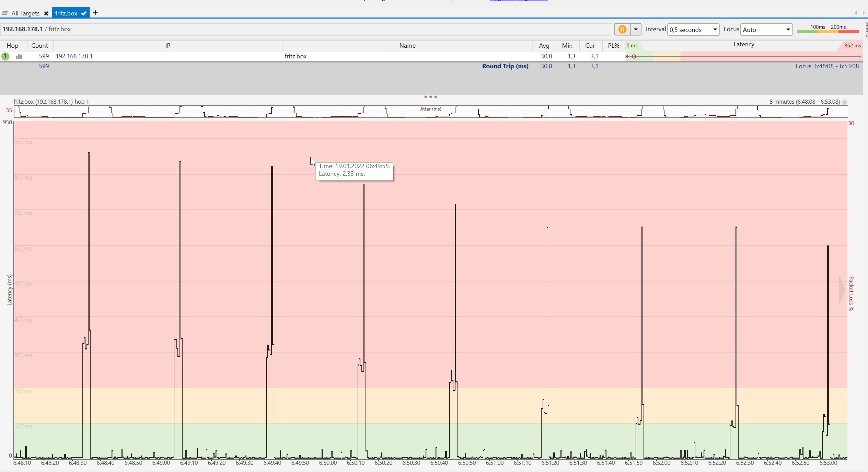Click the fritz.box tab checkmark icon

pyautogui.click(x=84, y=13)
